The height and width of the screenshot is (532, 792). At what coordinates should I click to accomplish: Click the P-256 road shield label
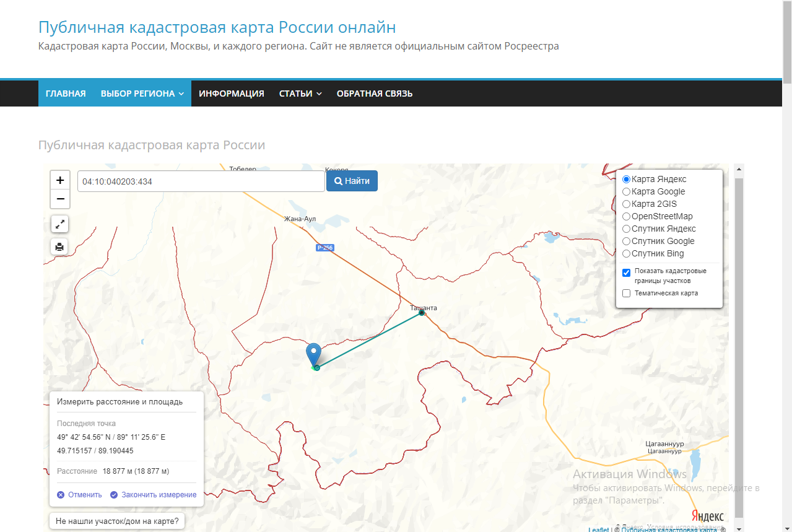click(324, 248)
